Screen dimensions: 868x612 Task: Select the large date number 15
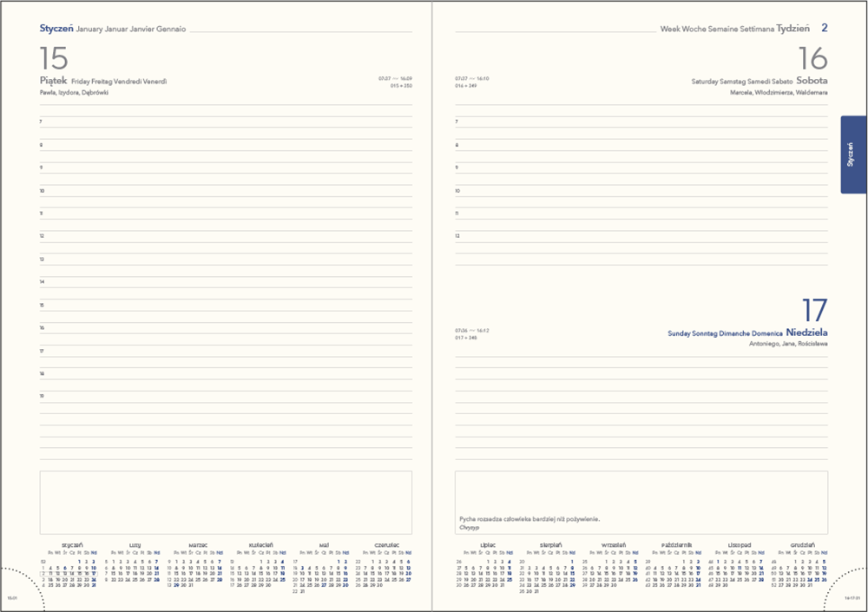click(54, 58)
